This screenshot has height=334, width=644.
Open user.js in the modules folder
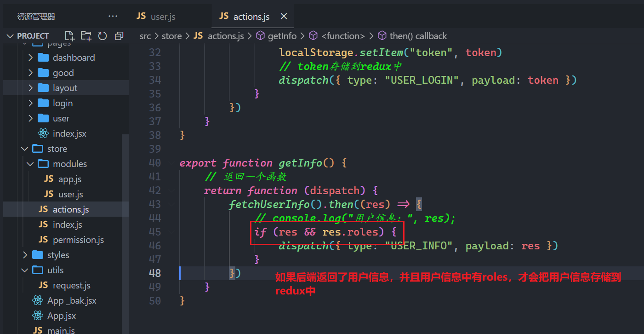click(x=71, y=194)
